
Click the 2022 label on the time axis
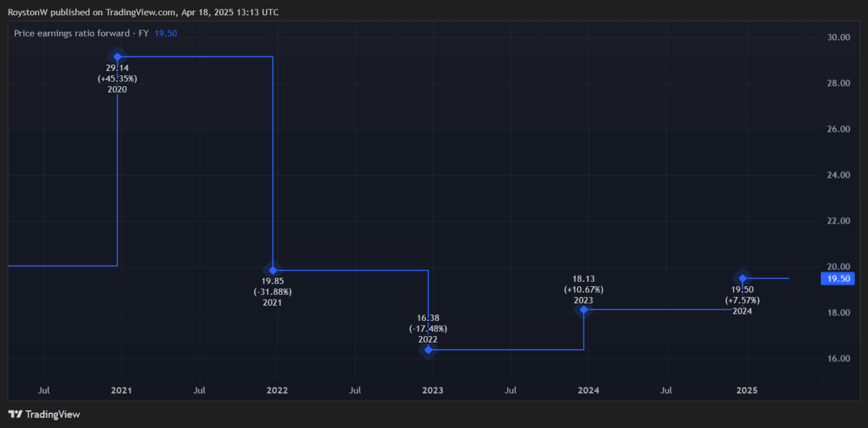(x=277, y=390)
